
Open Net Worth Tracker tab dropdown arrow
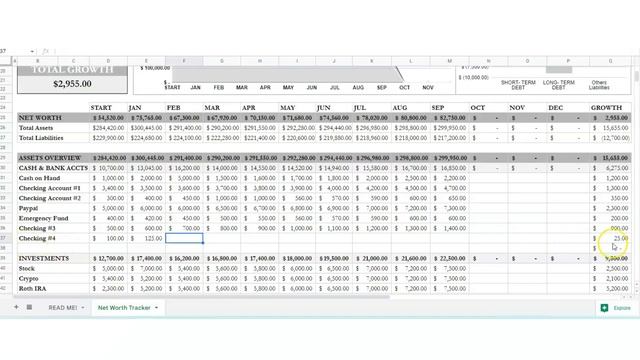click(x=156, y=307)
